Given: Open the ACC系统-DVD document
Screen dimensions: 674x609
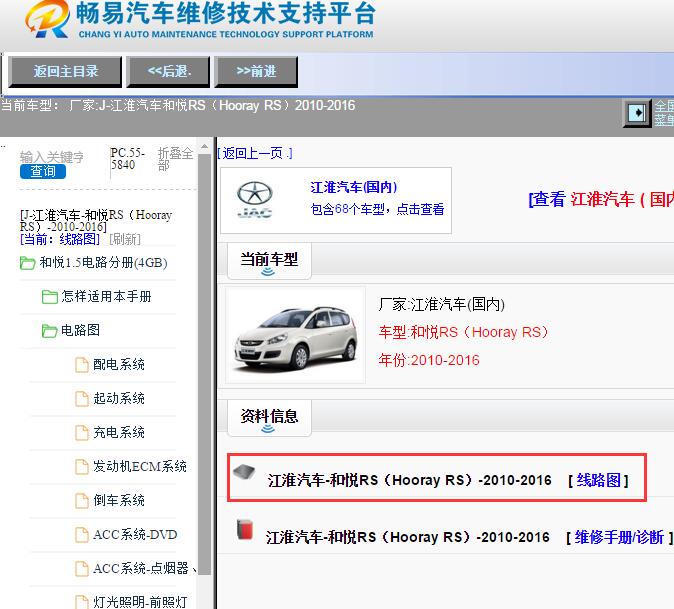Looking at the screenshot, I should (x=135, y=534).
